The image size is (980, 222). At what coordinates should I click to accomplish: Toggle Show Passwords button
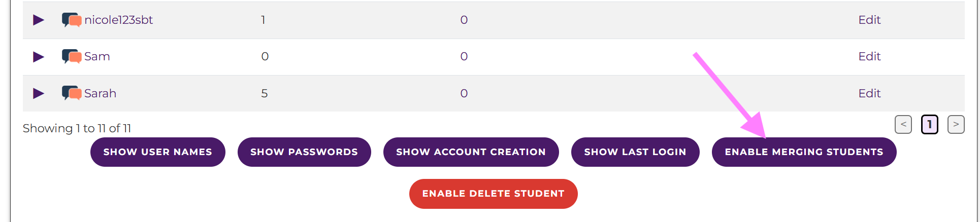[304, 152]
